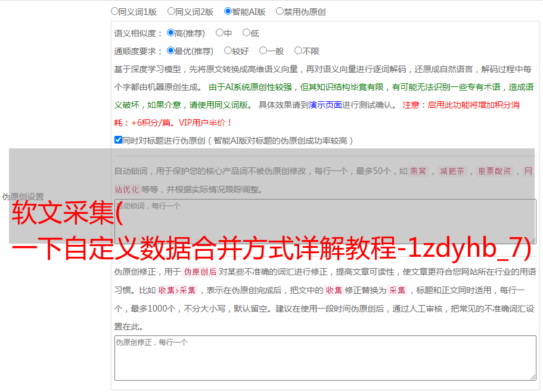Select the 同义词2版 radio option
The width and height of the screenshot is (543, 392).
pos(171,11)
